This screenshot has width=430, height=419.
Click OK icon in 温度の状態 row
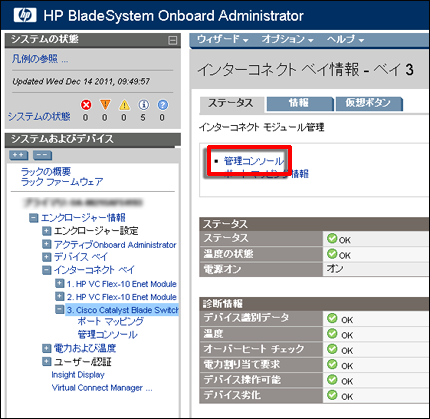tap(332, 254)
